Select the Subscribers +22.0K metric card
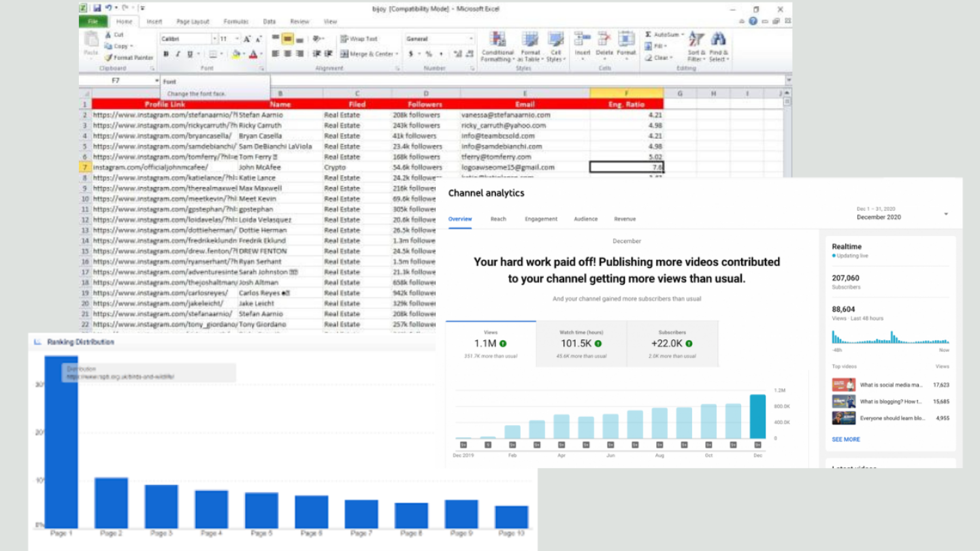This screenshot has height=551, width=980. 672,344
